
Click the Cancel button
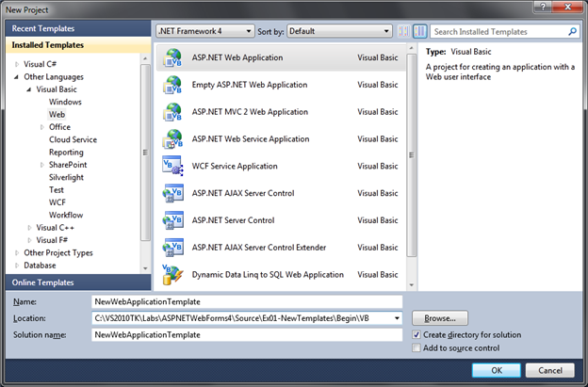550,370
